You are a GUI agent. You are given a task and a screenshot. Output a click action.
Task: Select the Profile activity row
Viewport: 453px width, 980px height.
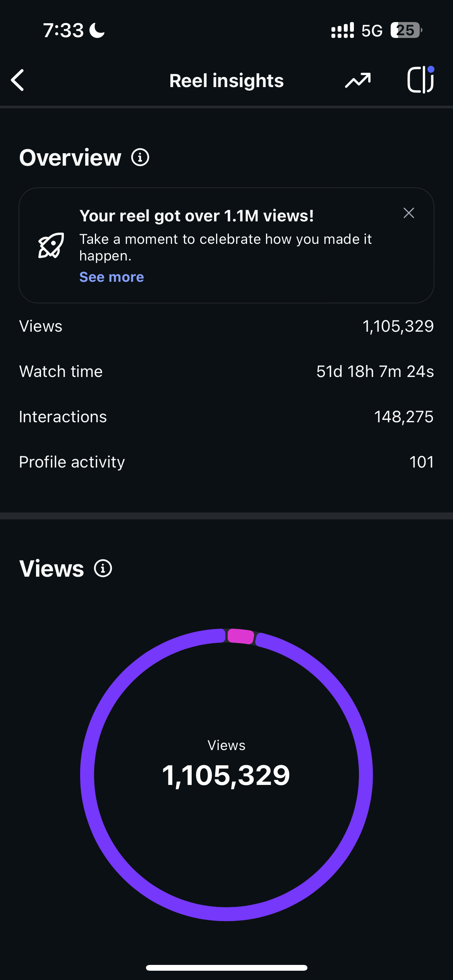[x=226, y=462]
